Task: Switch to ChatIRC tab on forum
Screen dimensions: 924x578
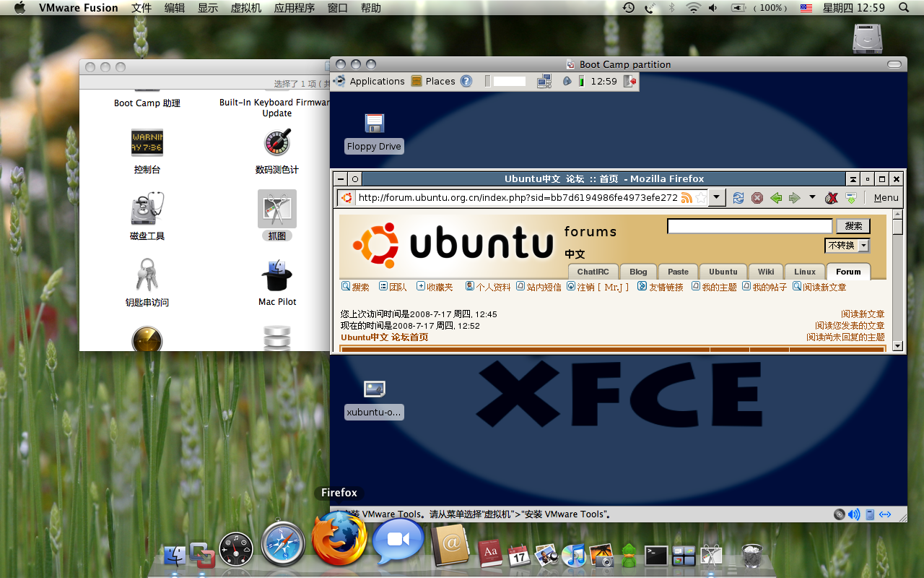Action: (593, 272)
